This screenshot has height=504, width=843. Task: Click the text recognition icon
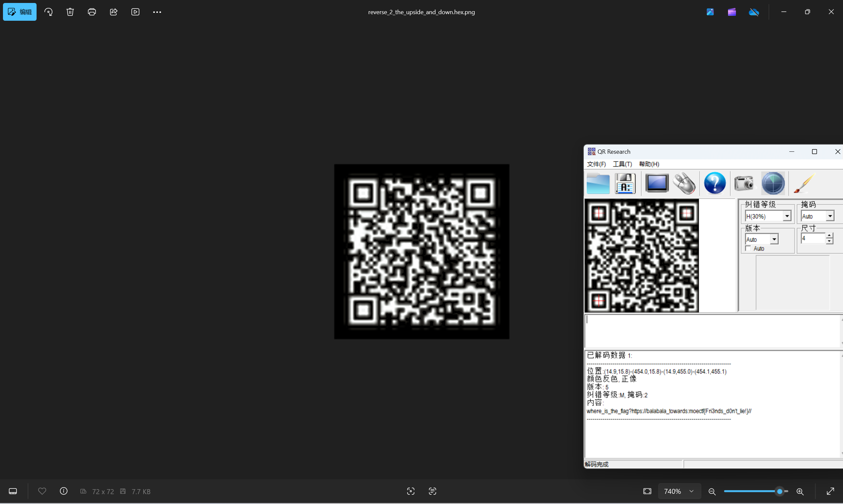433,491
